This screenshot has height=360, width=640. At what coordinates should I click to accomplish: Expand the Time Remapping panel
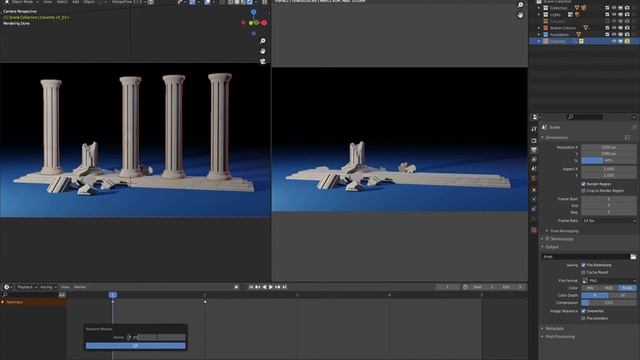pos(547,231)
